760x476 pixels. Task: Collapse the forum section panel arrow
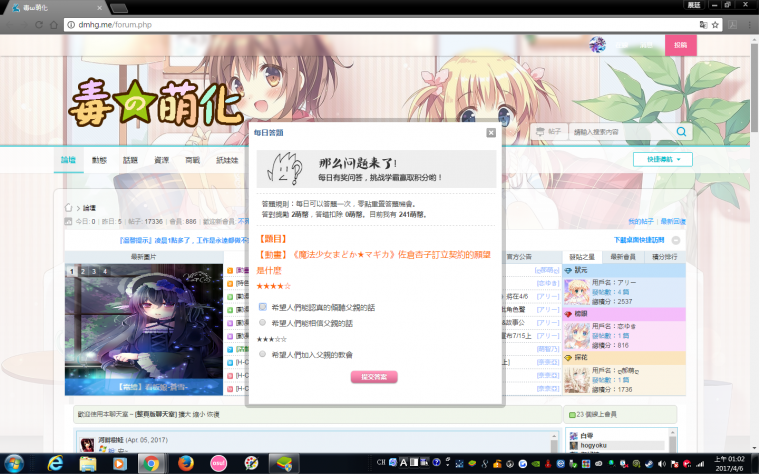(677, 240)
